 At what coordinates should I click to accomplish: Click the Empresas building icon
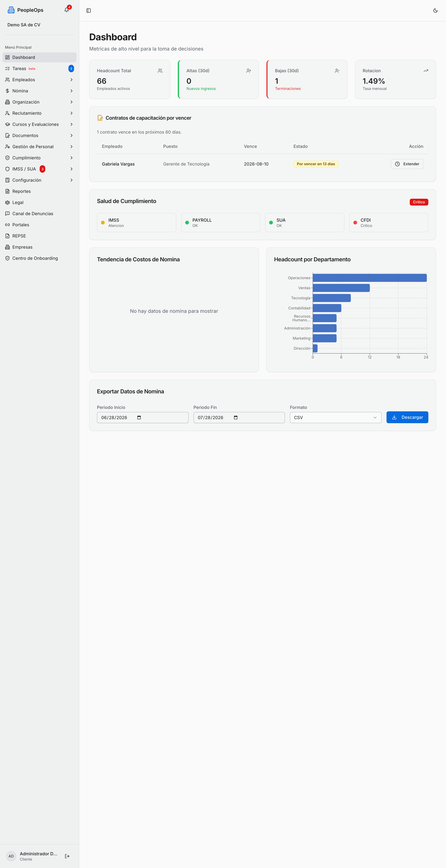click(x=7, y=247)
